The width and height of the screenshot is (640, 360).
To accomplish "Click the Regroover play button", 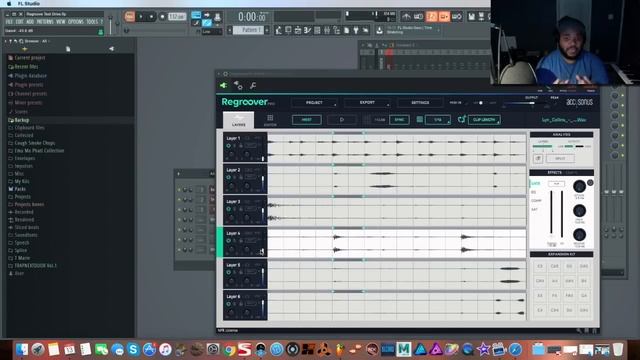I will point(342,120).
